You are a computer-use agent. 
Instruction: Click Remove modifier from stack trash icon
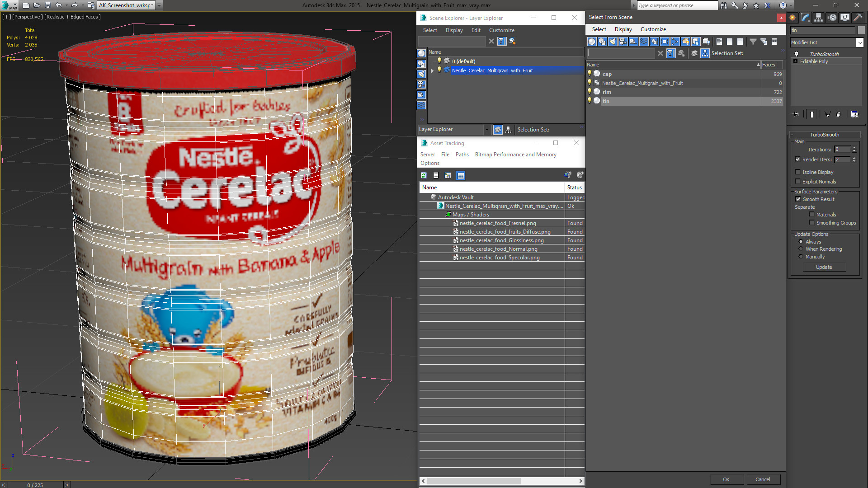[838, 114]
